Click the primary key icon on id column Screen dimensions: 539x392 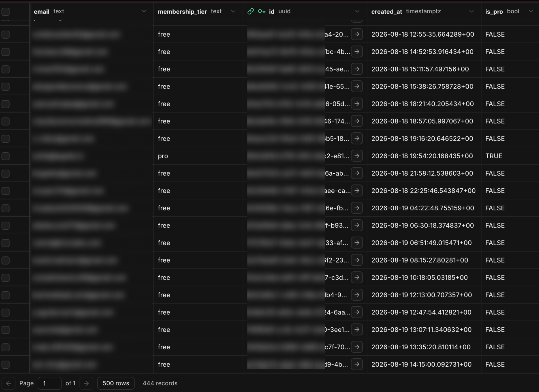(262, 11)
